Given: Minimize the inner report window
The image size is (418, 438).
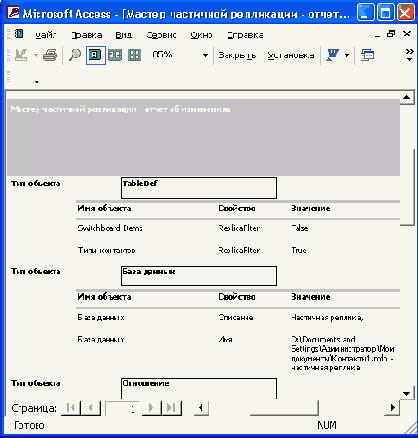Looking at the screenshot, I should (x=377, y=35).
